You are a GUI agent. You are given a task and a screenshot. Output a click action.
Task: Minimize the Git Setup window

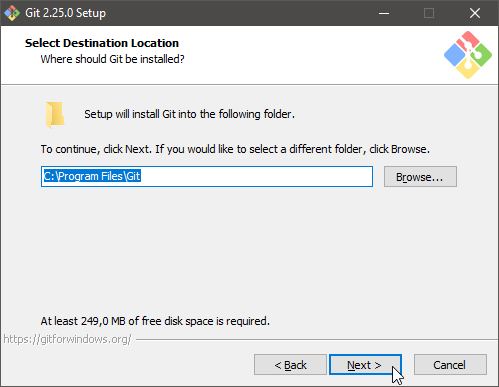[x=384, y=13]
